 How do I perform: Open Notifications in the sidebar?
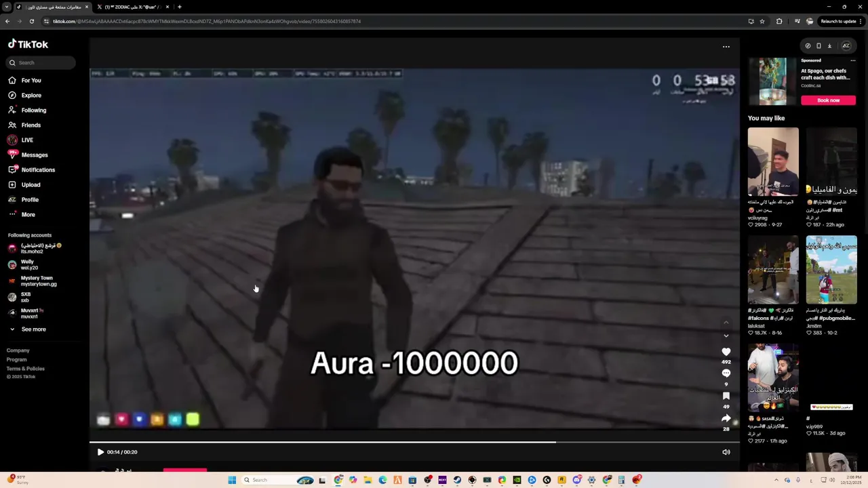(38, 170)
